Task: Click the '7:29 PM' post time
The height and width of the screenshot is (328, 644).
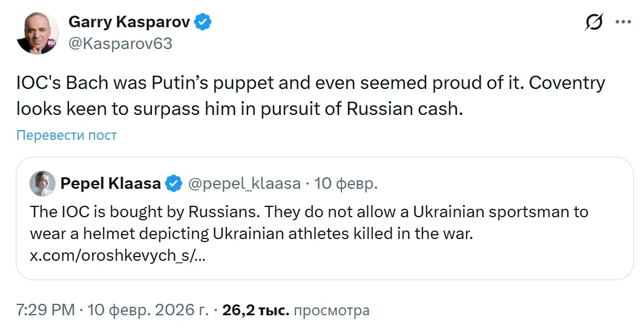Action: pyautogui.click(x=45, y=311)
